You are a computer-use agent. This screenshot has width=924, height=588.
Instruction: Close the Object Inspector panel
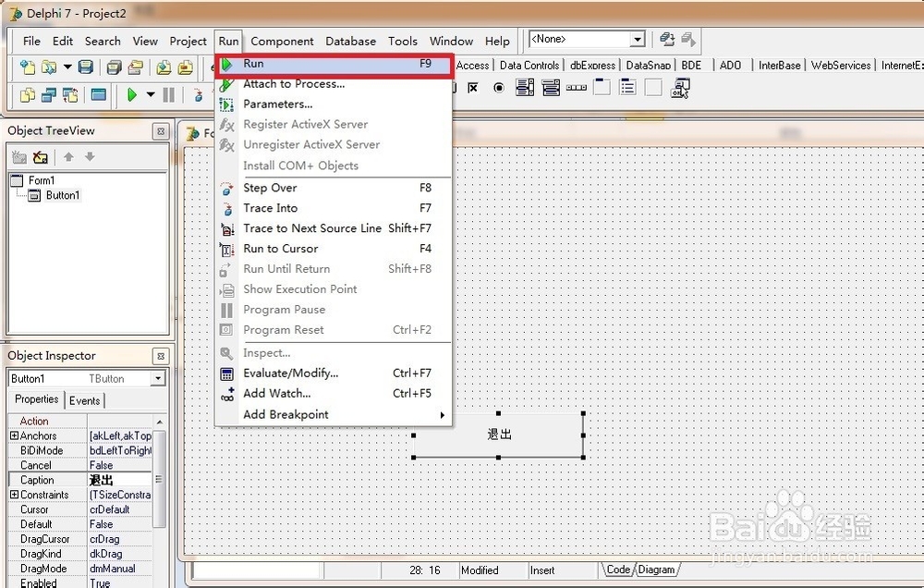click(x=160, y=356)
